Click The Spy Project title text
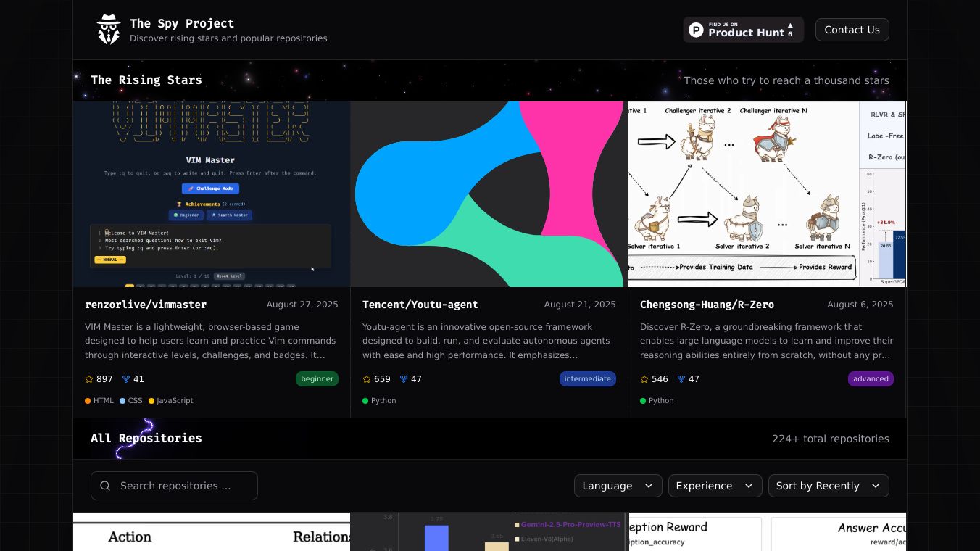 click(x=182, y=23)
